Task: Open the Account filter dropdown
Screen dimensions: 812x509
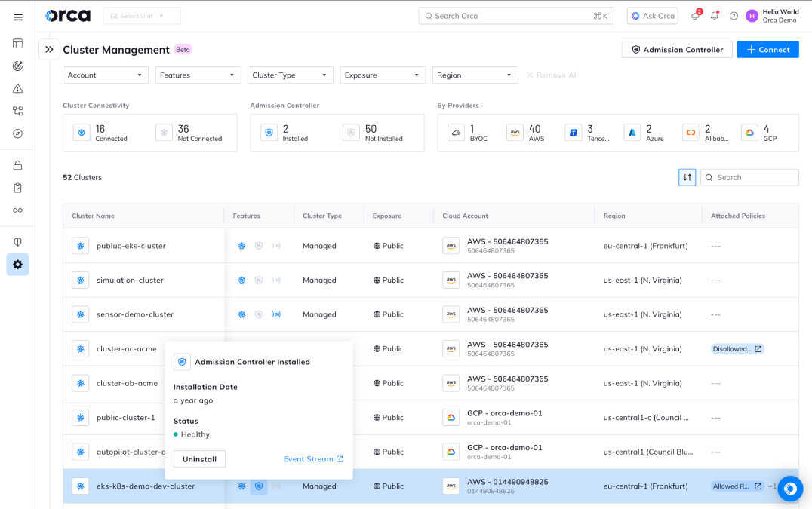Action: tap(106, 75)
